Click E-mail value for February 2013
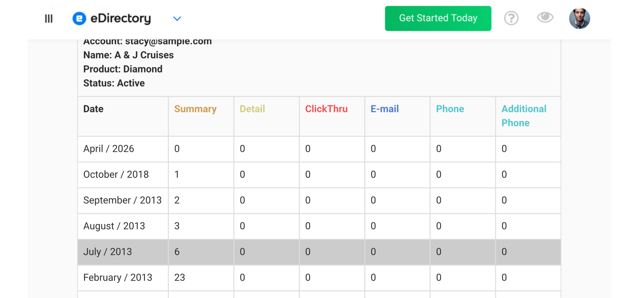This screenshot has width=644, height=298. 373,278
